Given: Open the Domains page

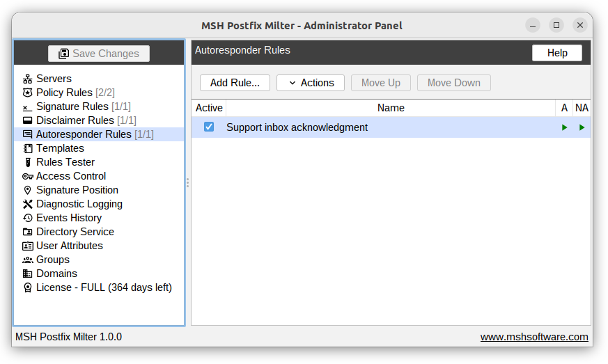Looking at the screenshot, I should [56, 274].
